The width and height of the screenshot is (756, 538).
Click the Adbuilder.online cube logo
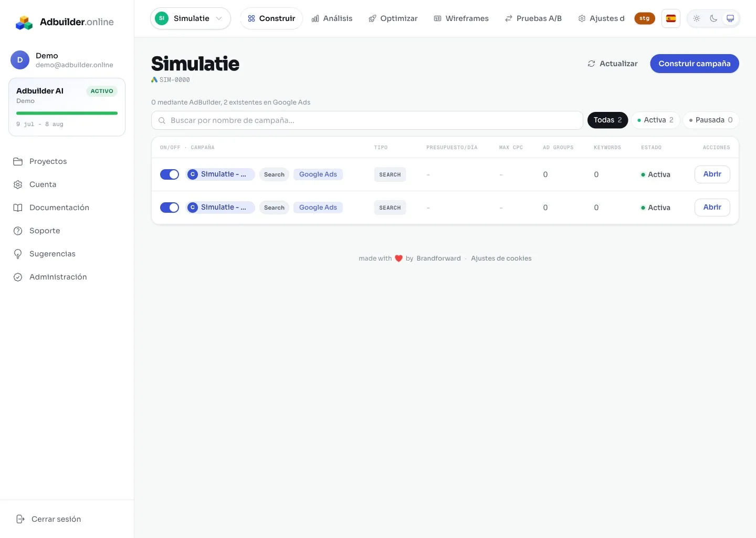[24, 22]
